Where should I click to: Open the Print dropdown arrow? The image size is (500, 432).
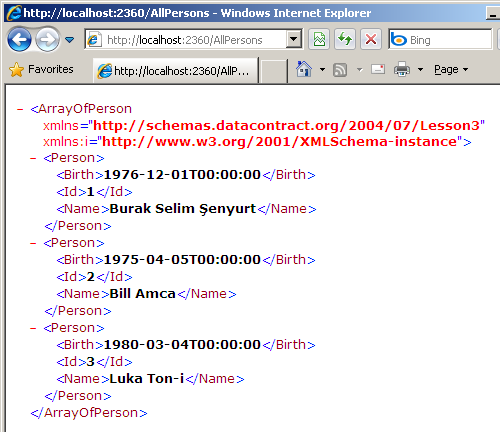point(420,69)
